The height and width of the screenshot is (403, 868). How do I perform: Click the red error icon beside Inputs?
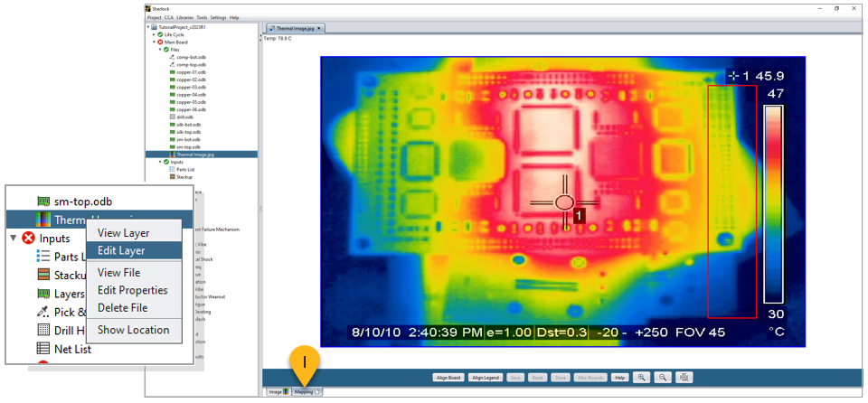(29, 239)
